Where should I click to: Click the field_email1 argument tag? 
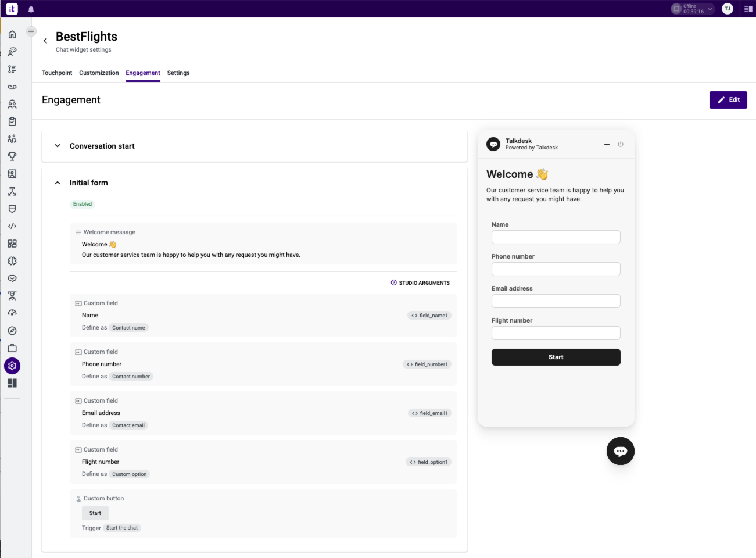pos(429,413)
